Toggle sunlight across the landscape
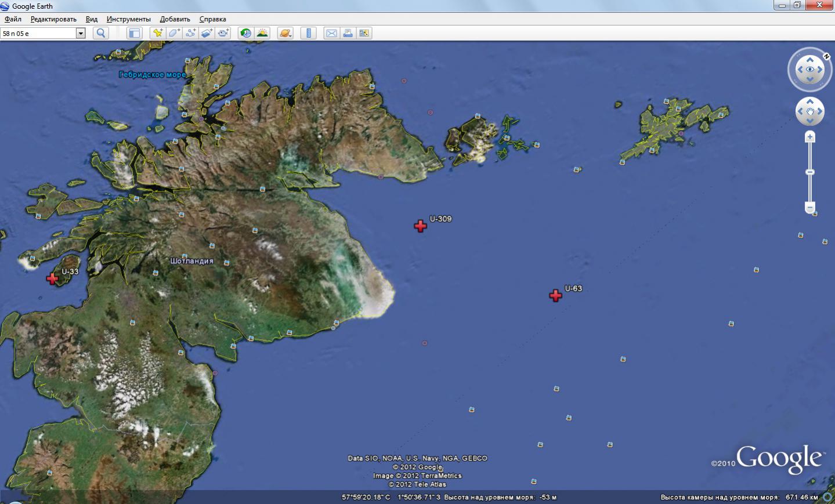The width and height of the screenshot is (835, 504). click(262, 33)
